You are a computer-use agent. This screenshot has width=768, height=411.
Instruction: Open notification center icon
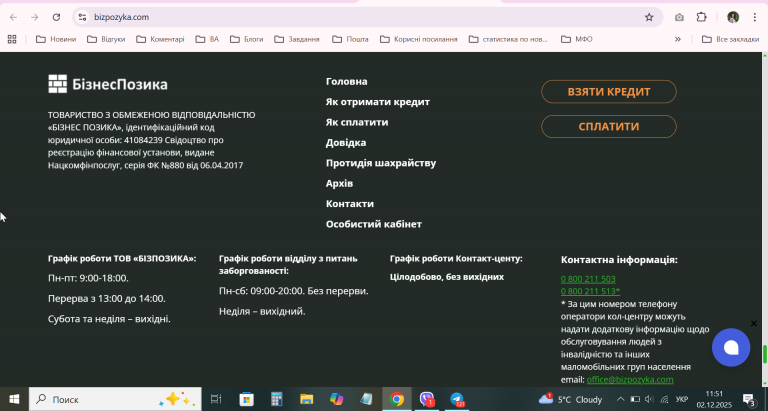(x=749, y=400)
